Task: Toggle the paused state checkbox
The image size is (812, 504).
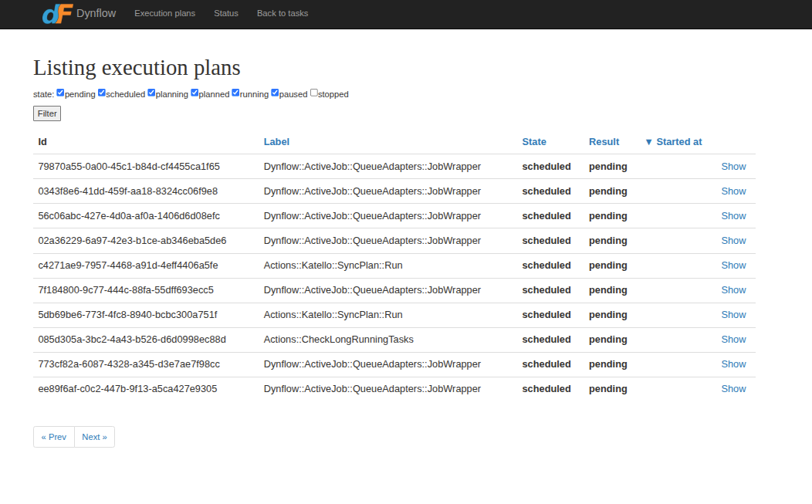Action: [x=275, y=93]
